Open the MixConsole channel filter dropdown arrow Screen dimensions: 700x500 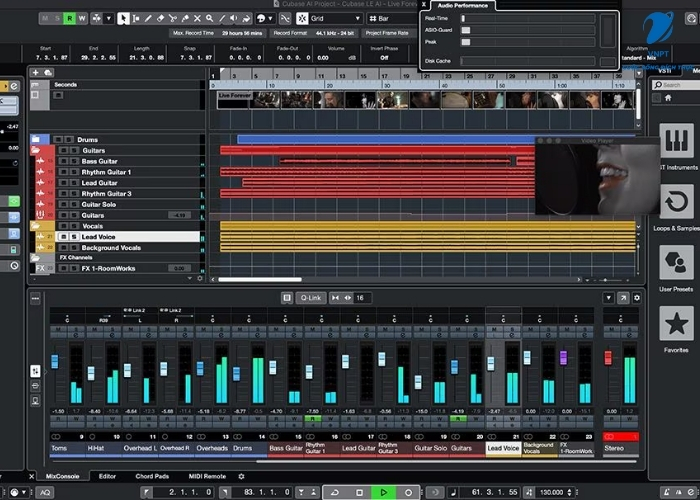(608, 298)
